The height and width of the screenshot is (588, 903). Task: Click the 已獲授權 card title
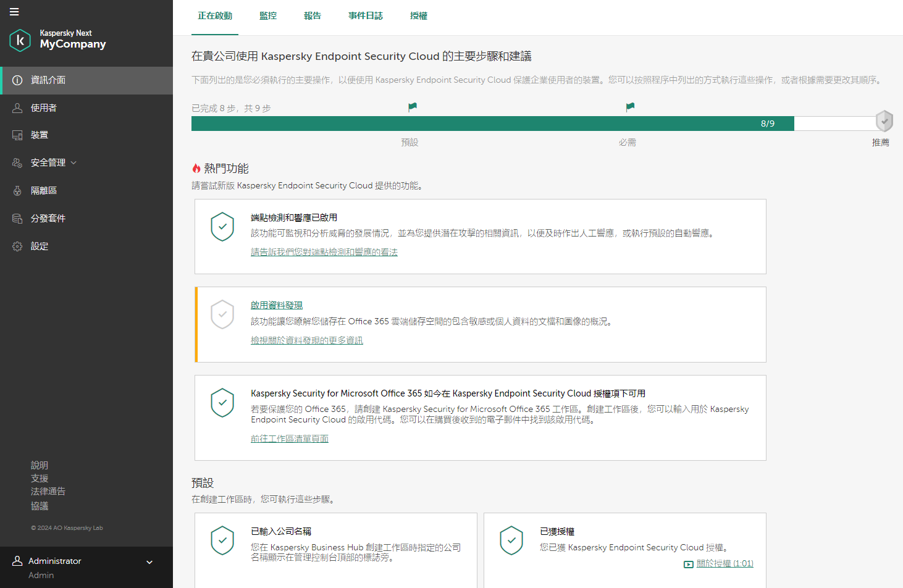pos(557,531)
